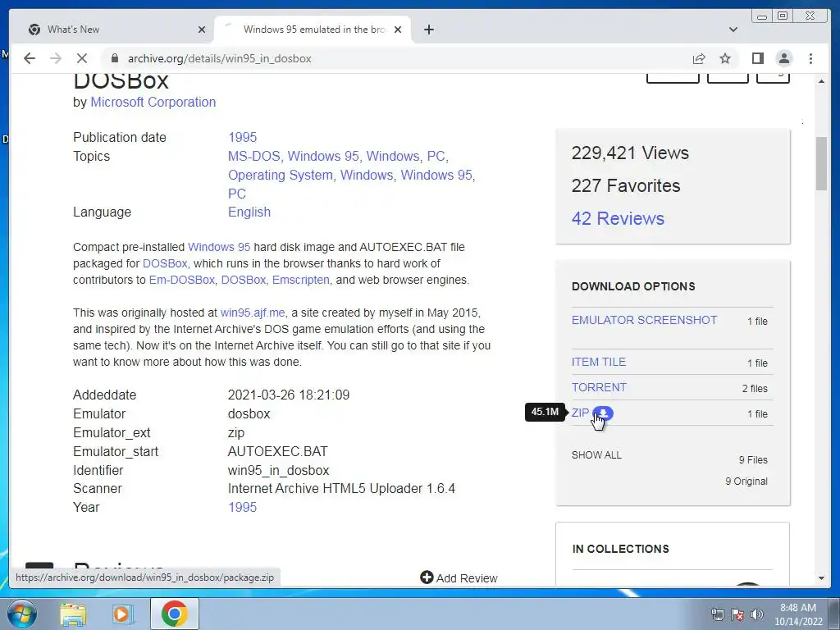Launch Windows Media Player from taskbar
840x630 pixels.
(123, 614)
